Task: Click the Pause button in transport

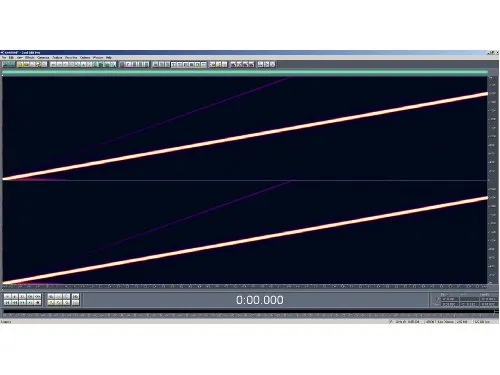Action: 22,296
